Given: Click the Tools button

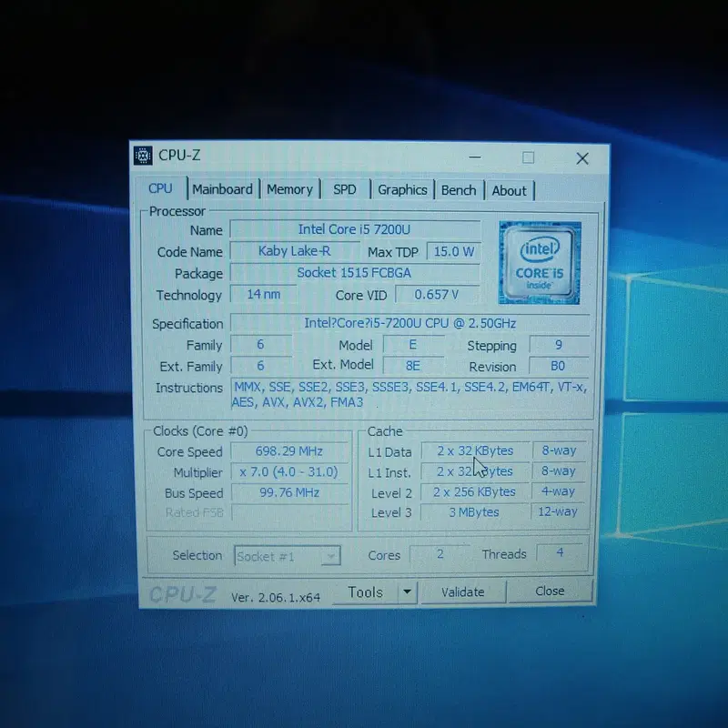Looking at the screenshot, I should click(366, 592).
